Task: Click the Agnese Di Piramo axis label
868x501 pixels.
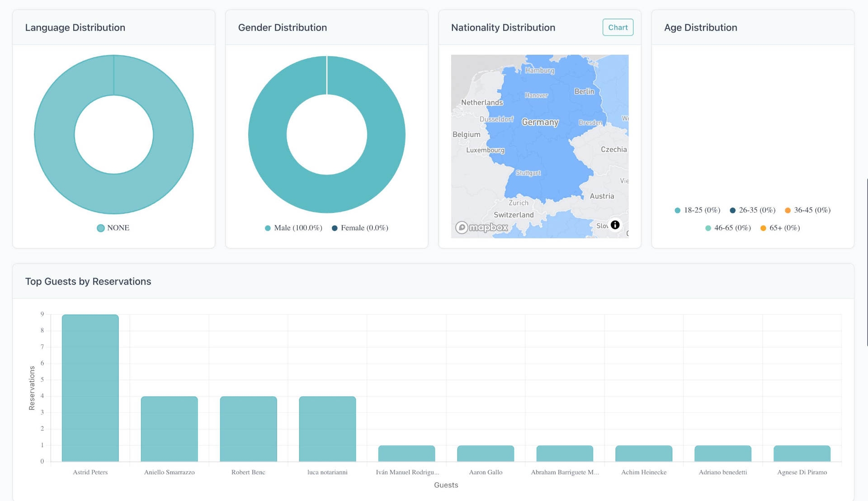Action: click(802, 473)
